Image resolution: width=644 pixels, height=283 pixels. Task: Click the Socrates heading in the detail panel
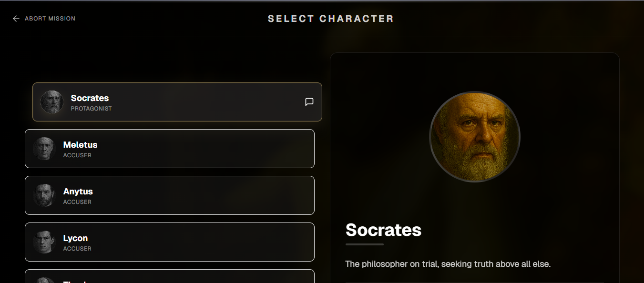point(383,230)
